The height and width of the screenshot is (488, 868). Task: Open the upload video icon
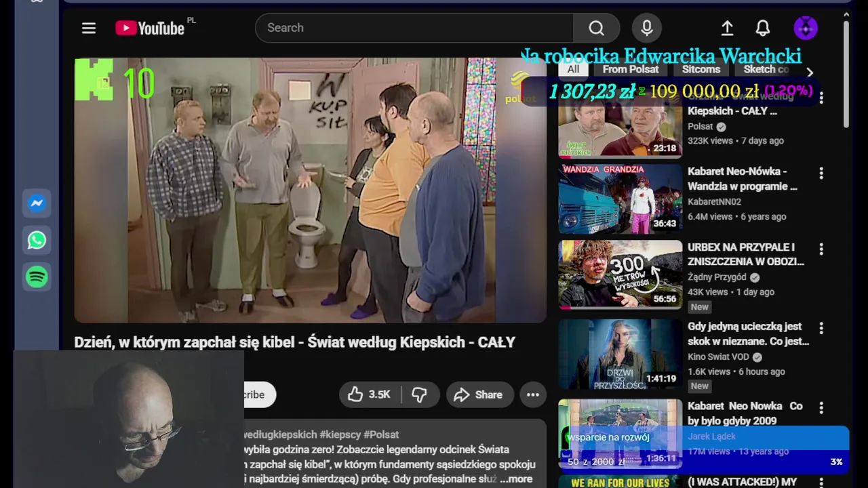click(x=727, y=28)
